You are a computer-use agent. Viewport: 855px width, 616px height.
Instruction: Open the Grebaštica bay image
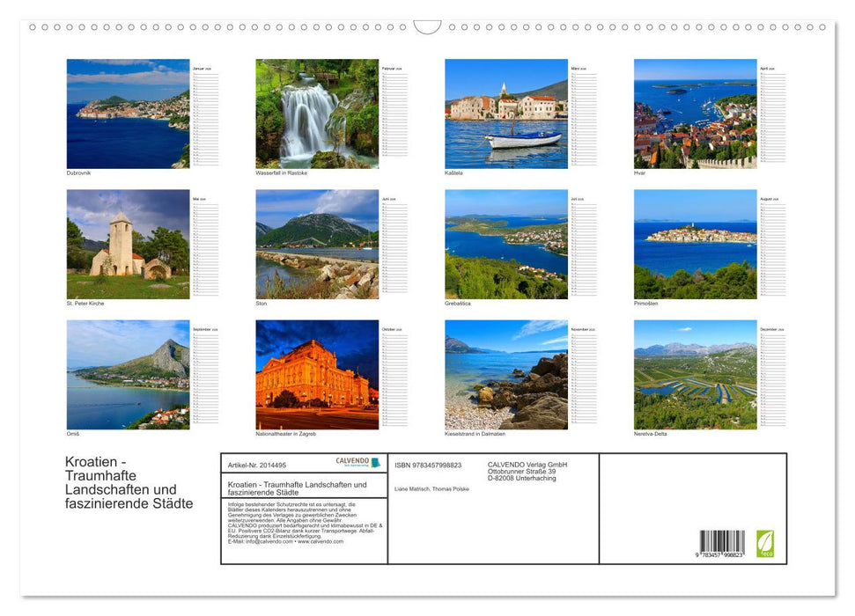click(505, 245)
